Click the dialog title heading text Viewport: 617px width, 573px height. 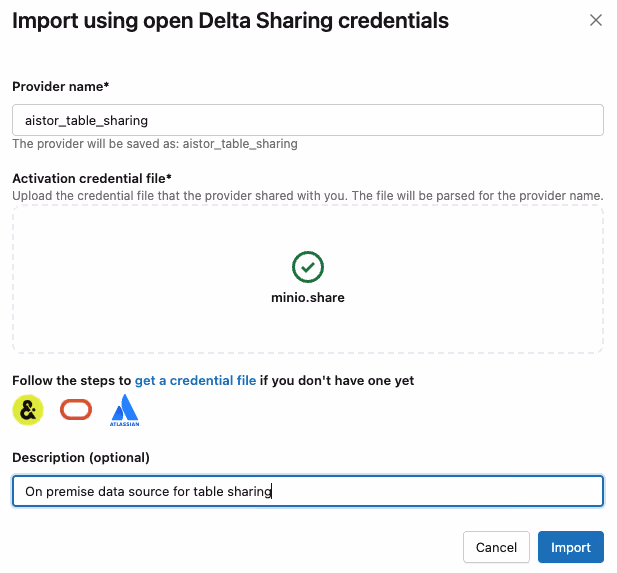(x=230, y=20)
